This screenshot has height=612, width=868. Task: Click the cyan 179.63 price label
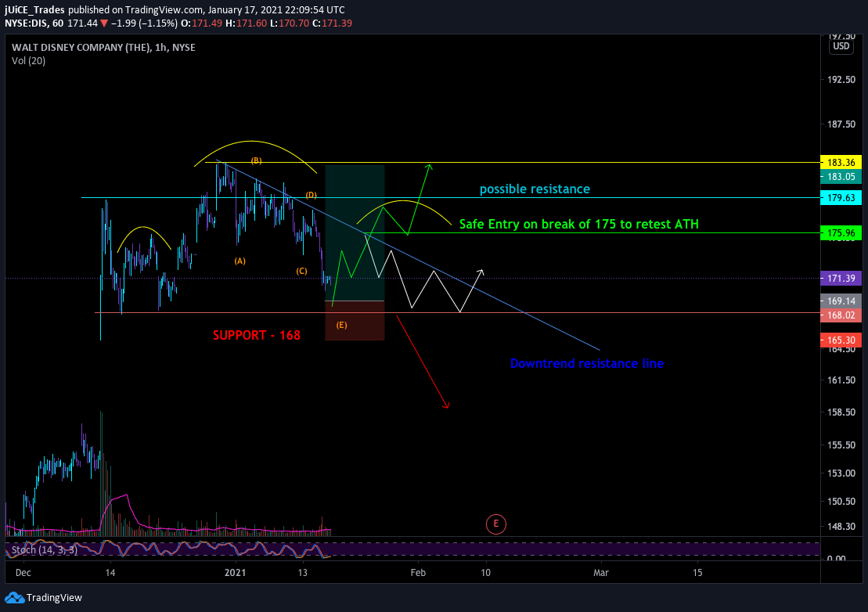click(x=841, y=197)
